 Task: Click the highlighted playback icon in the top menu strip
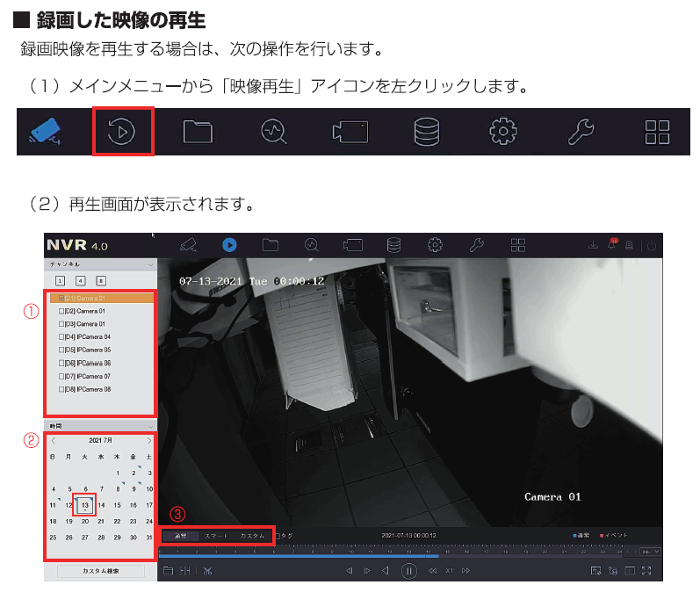click(123, 132)
